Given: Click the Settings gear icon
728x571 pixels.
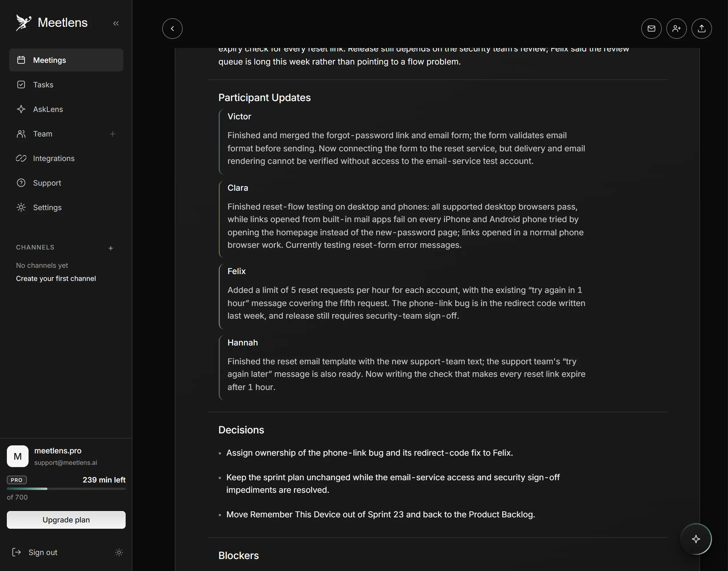Looking at the screenshot, I should (21, 208).
